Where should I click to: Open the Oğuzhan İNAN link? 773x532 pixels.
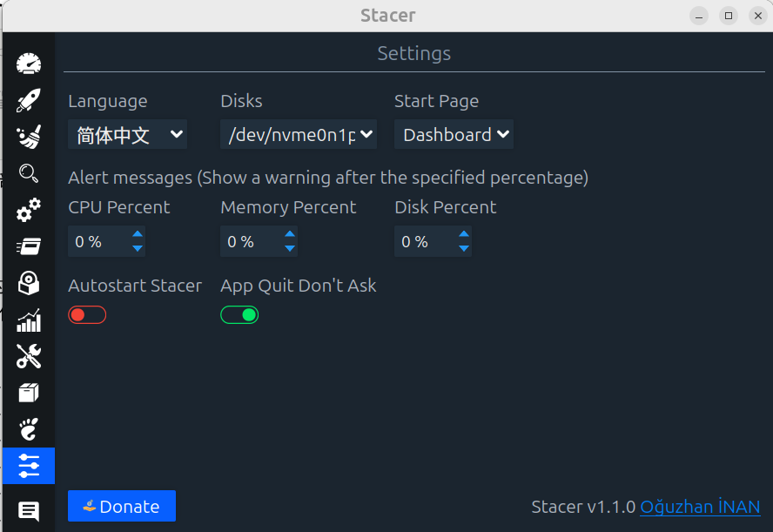[700, 507]
